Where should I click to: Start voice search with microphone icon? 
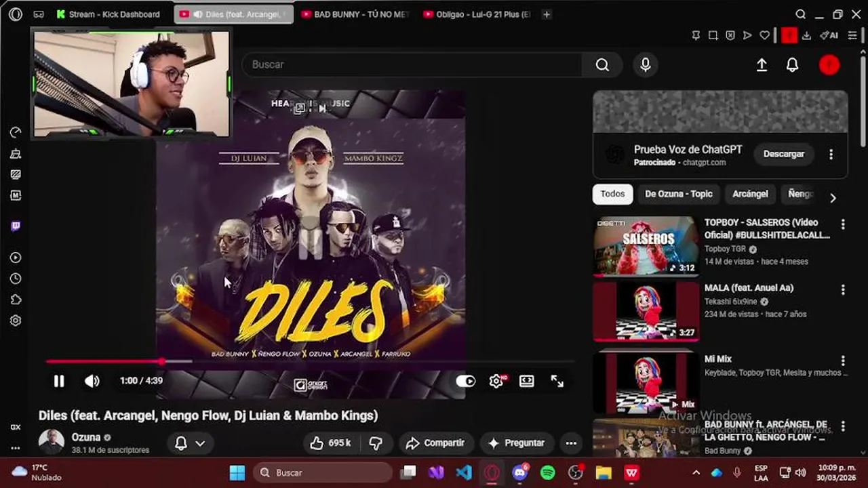[646, 64]
